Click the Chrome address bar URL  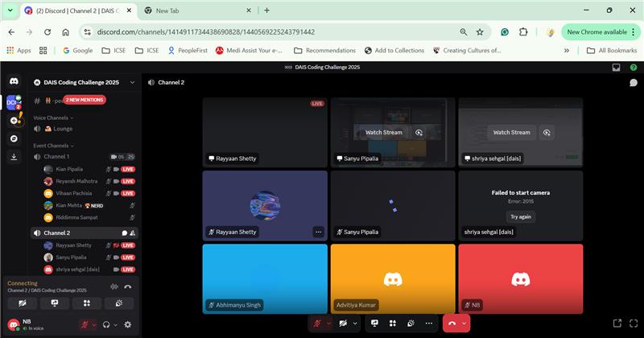206,32
